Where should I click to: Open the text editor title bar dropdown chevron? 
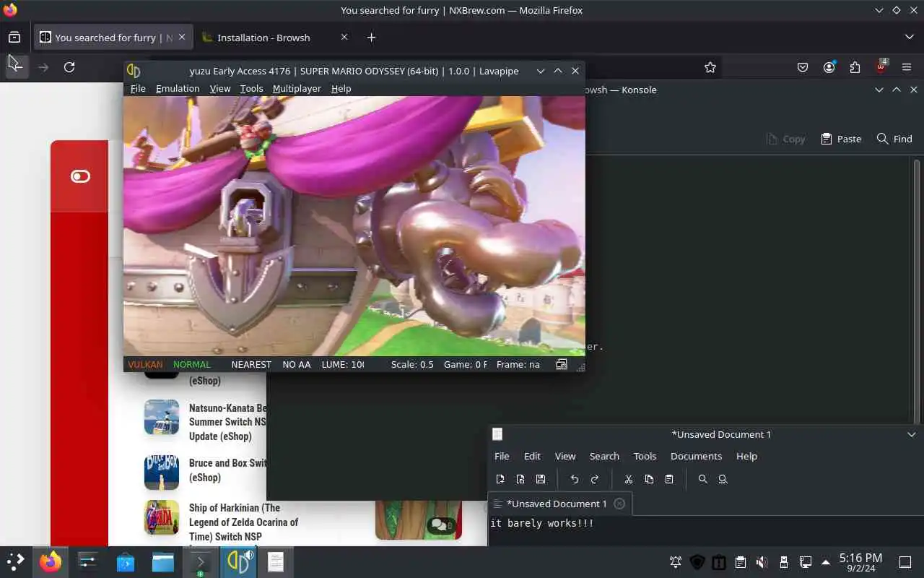click(912, 434)
